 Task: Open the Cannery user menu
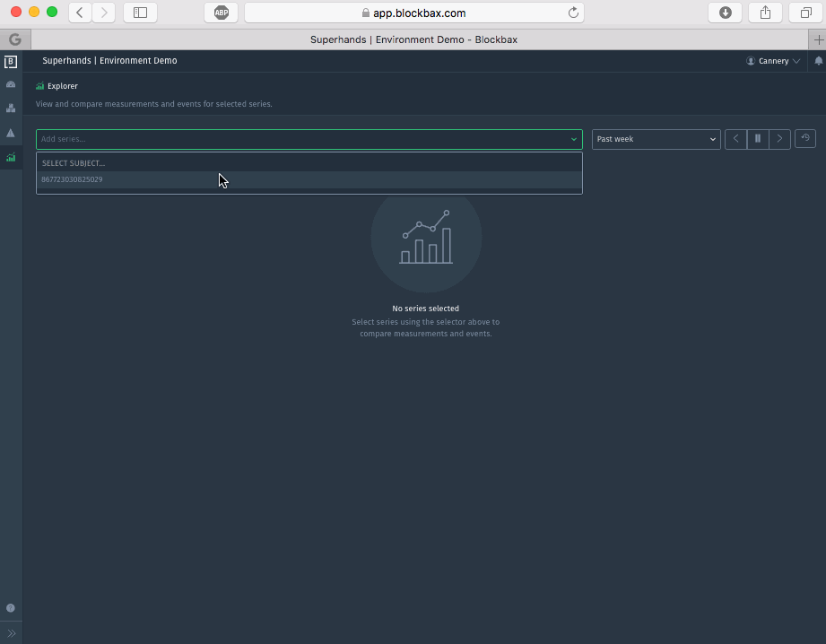point(773,61)
